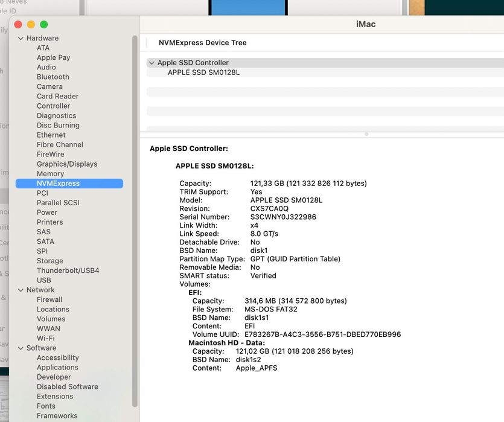Select Printers in the sidebar

[50, 222]
